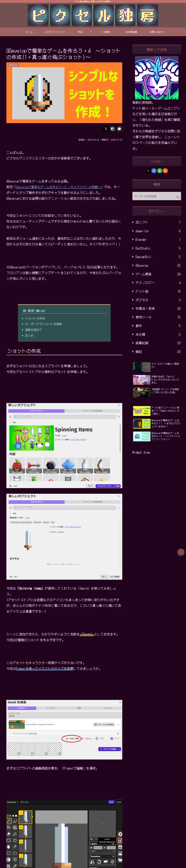
Task: Open the Blender category
Action: [x=156, y=240]
